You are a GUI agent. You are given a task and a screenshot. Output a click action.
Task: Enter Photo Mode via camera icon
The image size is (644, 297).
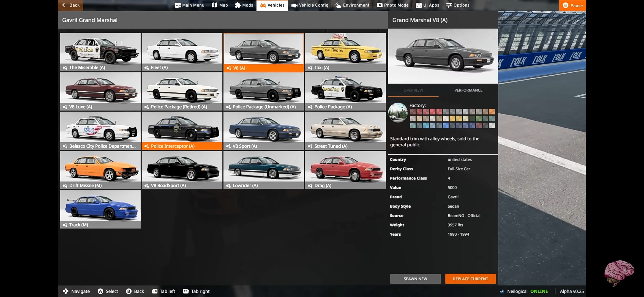tap(380, 5)
